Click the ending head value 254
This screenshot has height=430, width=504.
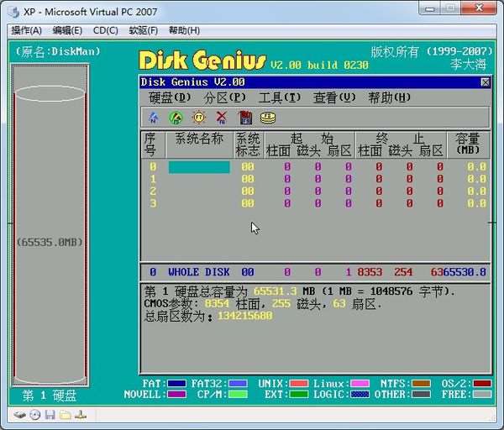point(403,272)
